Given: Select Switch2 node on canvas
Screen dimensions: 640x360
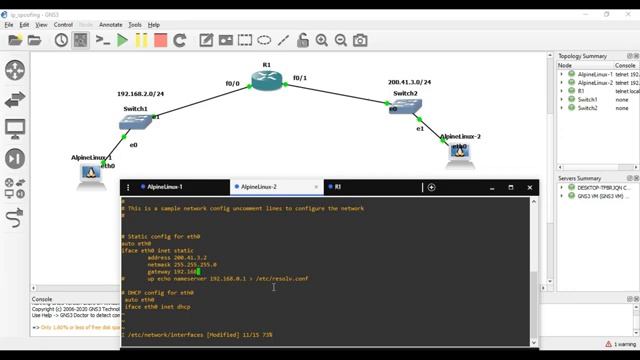Looking at the screenshot, I should coord(405,107).
